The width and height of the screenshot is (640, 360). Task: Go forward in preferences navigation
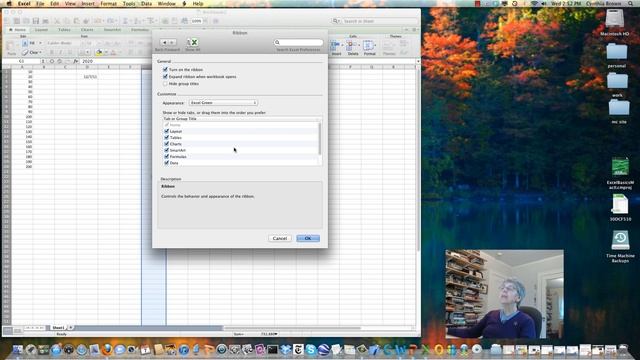pyautogui.click(x=172, y=42)
